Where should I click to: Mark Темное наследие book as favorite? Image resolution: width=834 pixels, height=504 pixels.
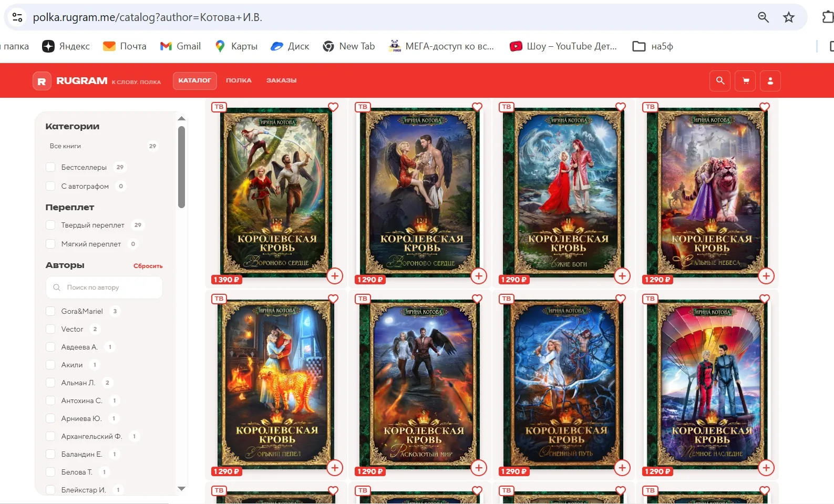click(x=765, y=299)
